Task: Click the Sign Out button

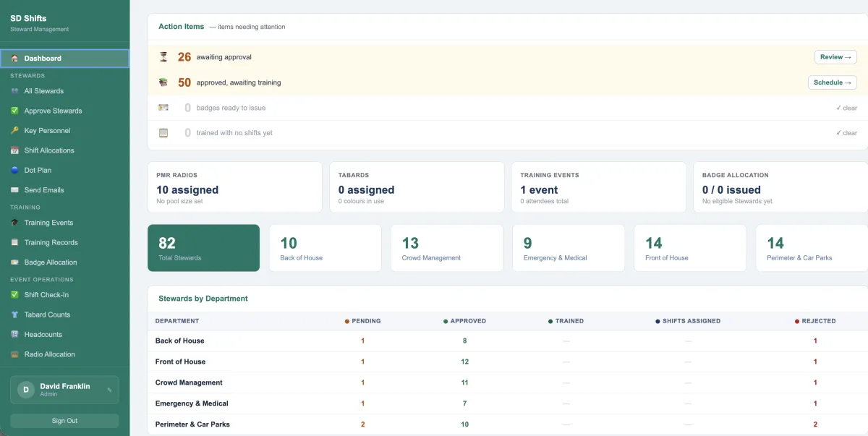Action: click(x=64, y=421)
